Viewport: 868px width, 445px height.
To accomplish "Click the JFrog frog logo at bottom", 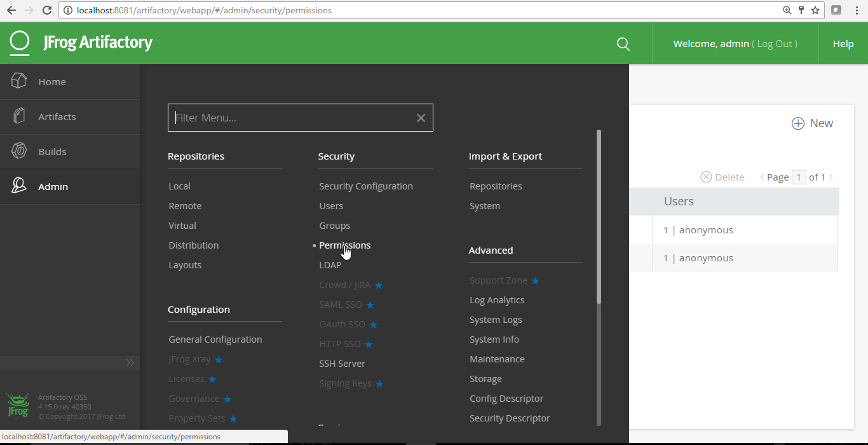I will [x=17, y=406].
